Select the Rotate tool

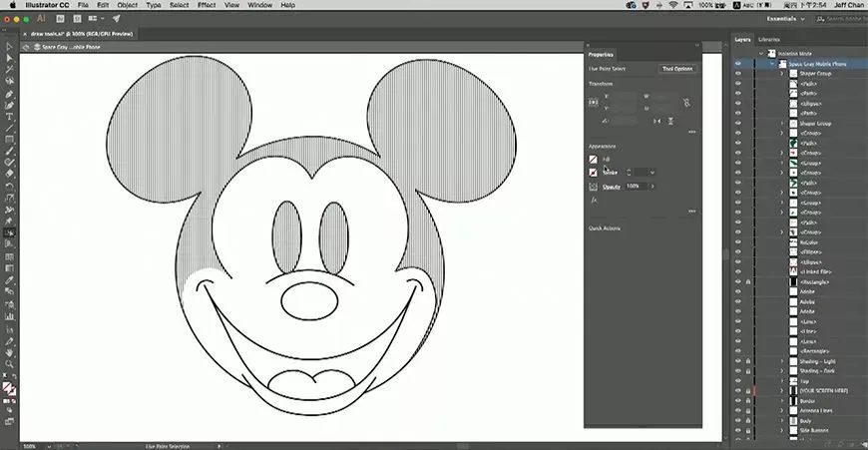tap(9, 186)
